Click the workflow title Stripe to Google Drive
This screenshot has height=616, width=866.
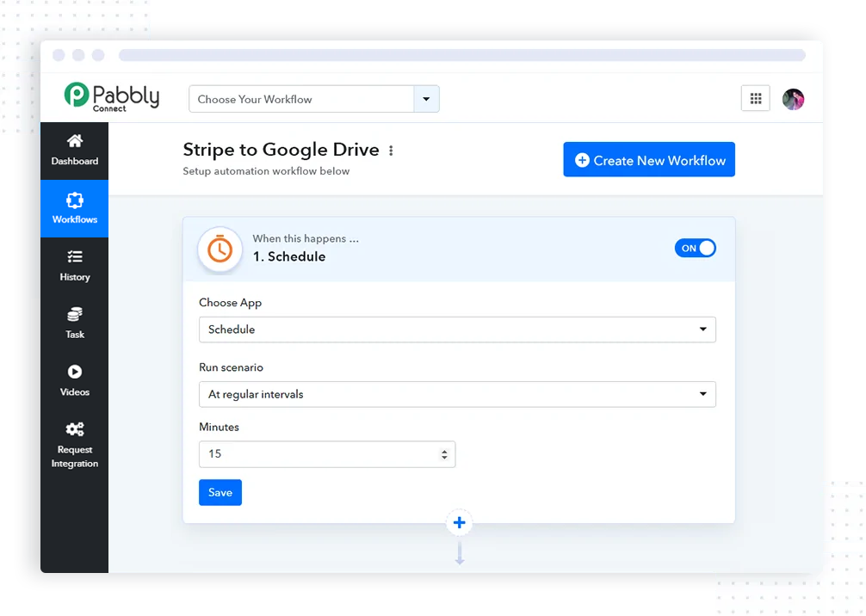click(x=281, y=150)
